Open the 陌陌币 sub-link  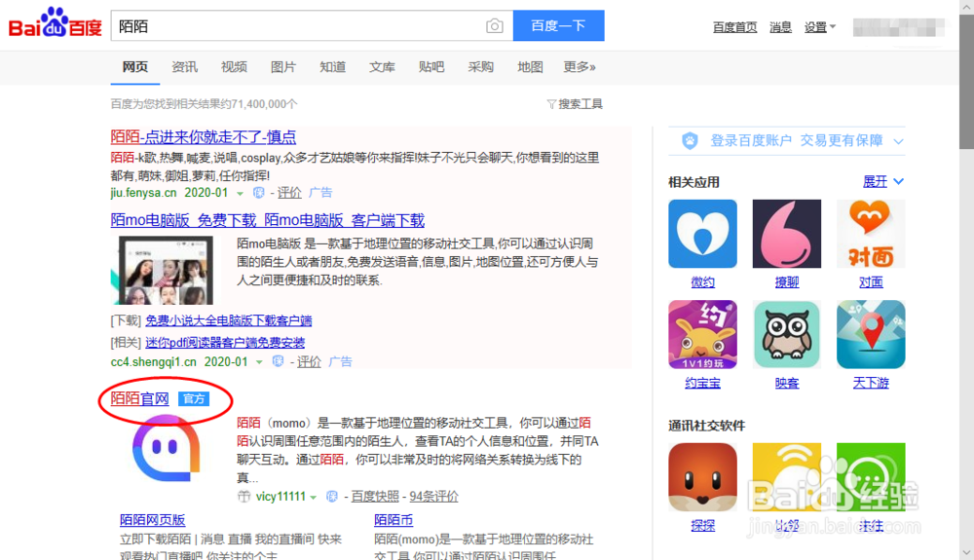(393, 520)
